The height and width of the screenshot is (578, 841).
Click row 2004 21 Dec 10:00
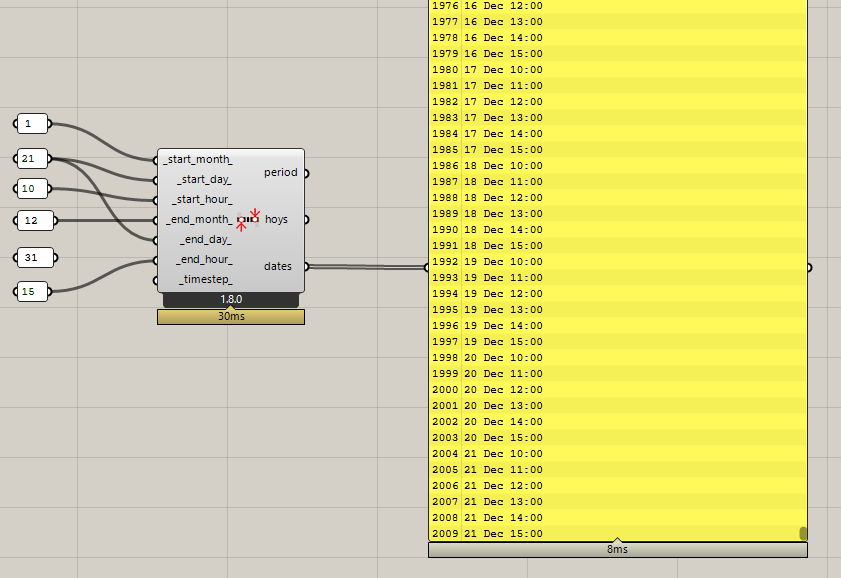point(618,454)
